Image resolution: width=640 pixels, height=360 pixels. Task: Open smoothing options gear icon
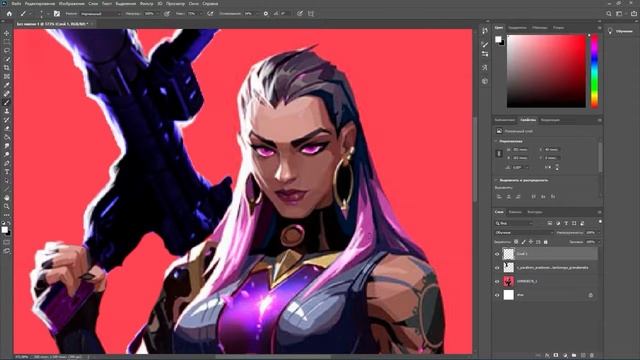[266, 13]
